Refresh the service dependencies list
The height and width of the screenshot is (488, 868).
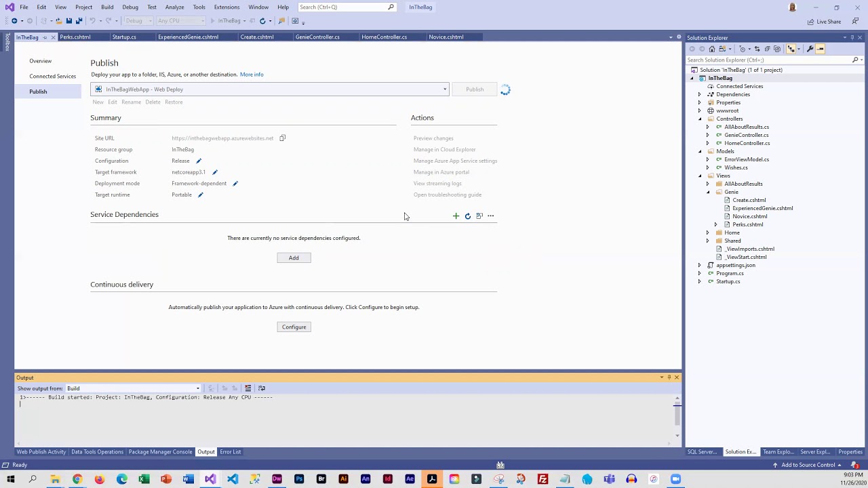click(x=467, y=216)
